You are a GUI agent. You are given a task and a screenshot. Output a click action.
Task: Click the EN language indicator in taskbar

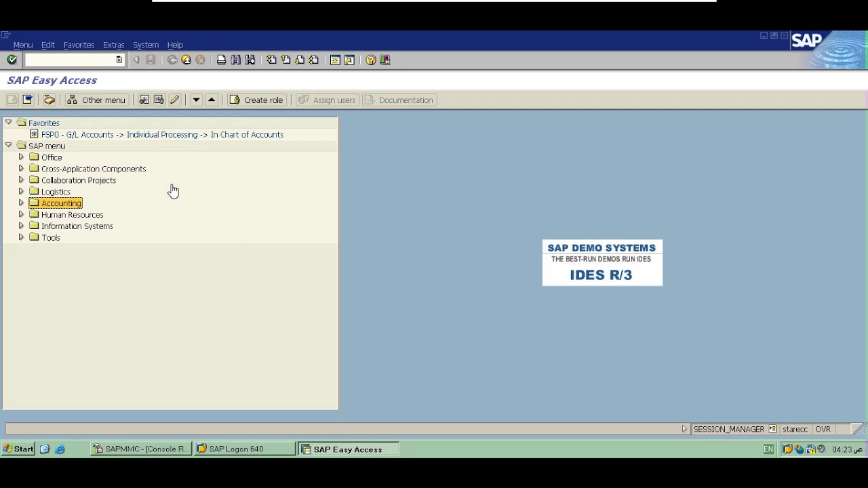coord(768,449)
